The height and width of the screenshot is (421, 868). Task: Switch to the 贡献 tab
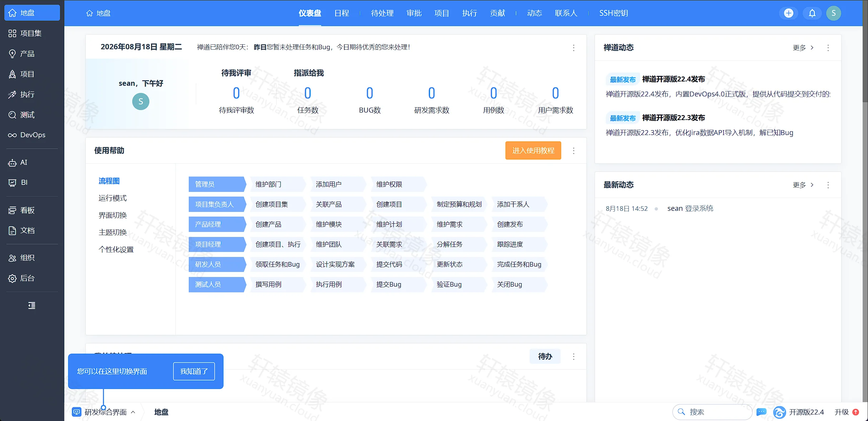pyautogui.click(x=497, y=13)
